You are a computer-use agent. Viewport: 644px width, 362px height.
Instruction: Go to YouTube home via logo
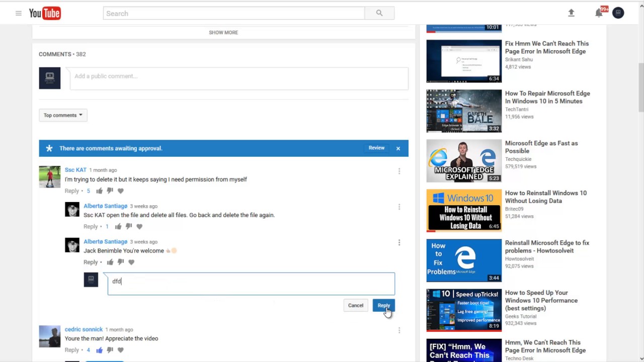[x=45, y=14]
